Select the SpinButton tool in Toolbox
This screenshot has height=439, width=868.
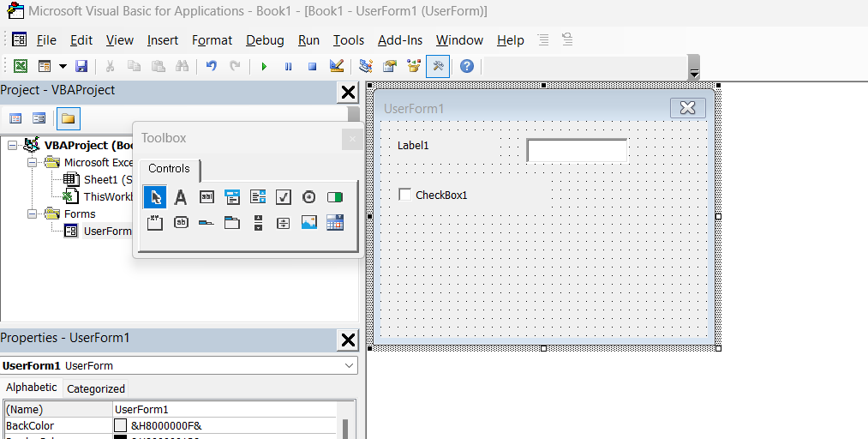coord(284,223)
